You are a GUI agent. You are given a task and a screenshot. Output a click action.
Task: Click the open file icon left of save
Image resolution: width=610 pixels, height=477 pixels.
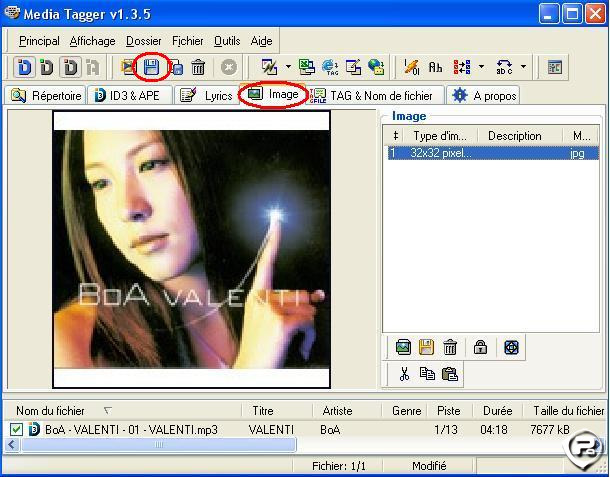point(128,67)
